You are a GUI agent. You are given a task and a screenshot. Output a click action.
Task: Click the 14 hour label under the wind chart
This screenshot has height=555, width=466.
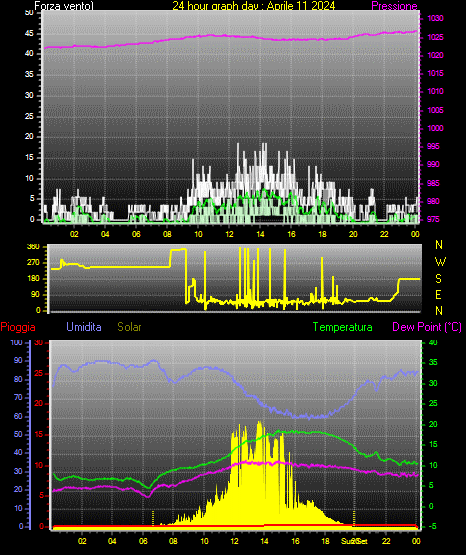260,234
